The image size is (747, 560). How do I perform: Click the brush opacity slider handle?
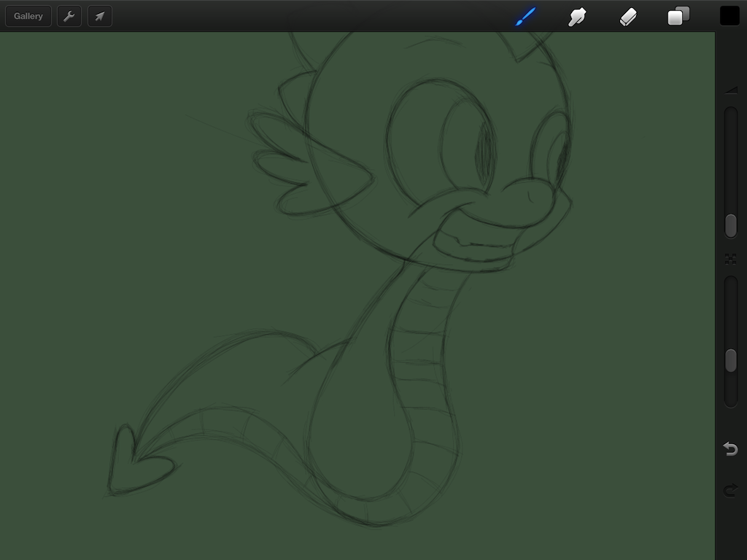click(730, 360)
